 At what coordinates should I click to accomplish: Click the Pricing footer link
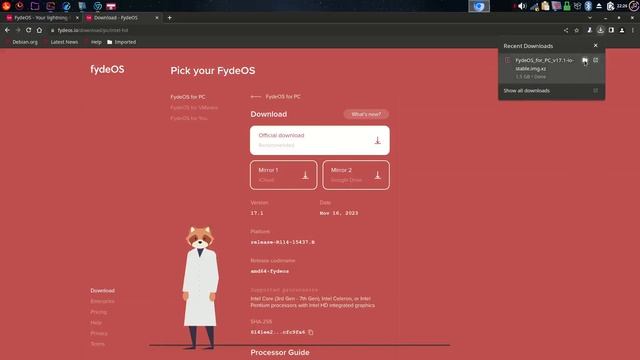pyautogui.click(x=98, y=312)
